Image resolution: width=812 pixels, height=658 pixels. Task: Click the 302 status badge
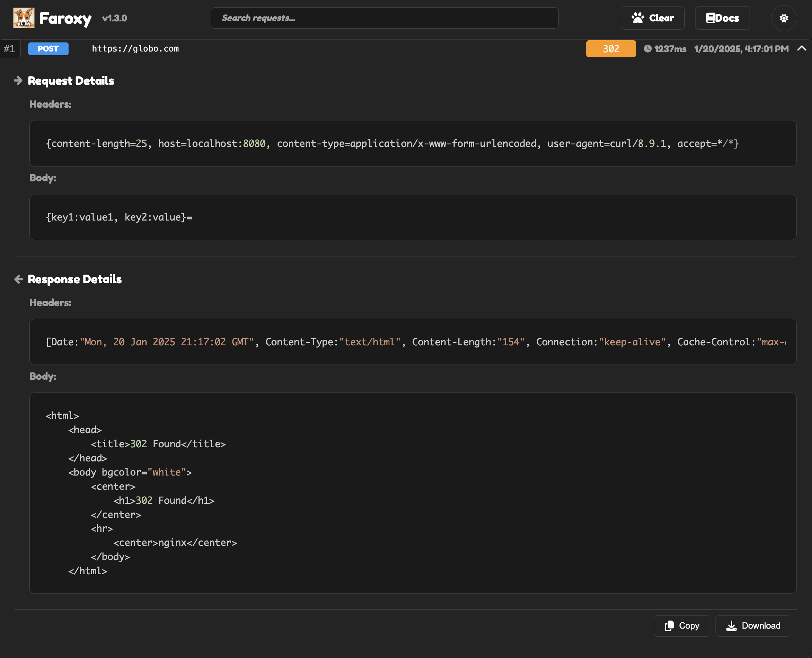pos(611,49)
